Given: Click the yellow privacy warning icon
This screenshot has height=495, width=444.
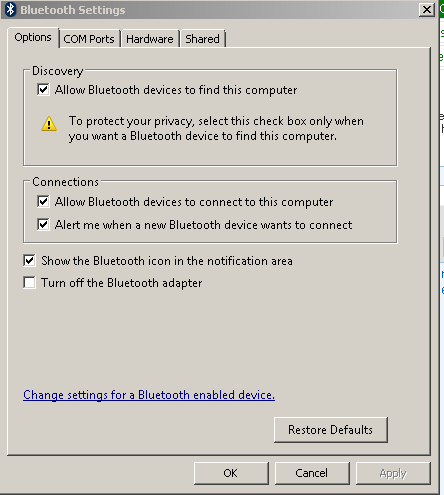Looking at the screenshot, I should point(49,124).
